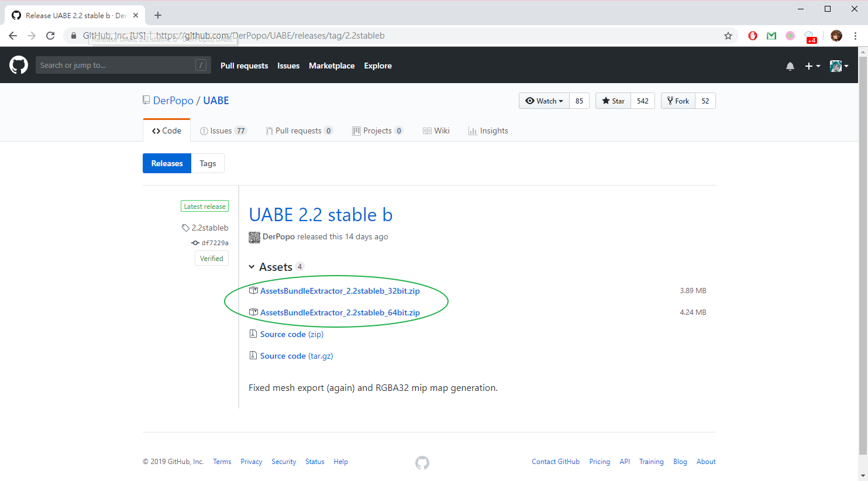
Task: Open the Watch dropdown button
Action: [544, 101]
